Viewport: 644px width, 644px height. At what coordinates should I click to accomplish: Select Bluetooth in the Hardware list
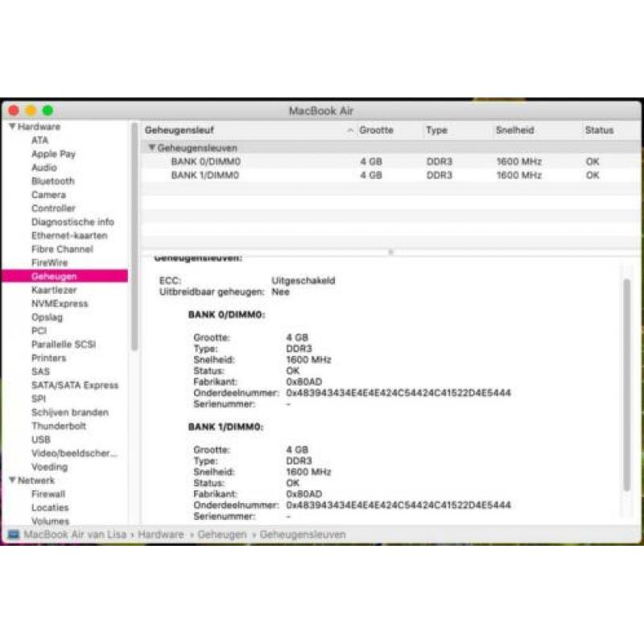(53, 181)
